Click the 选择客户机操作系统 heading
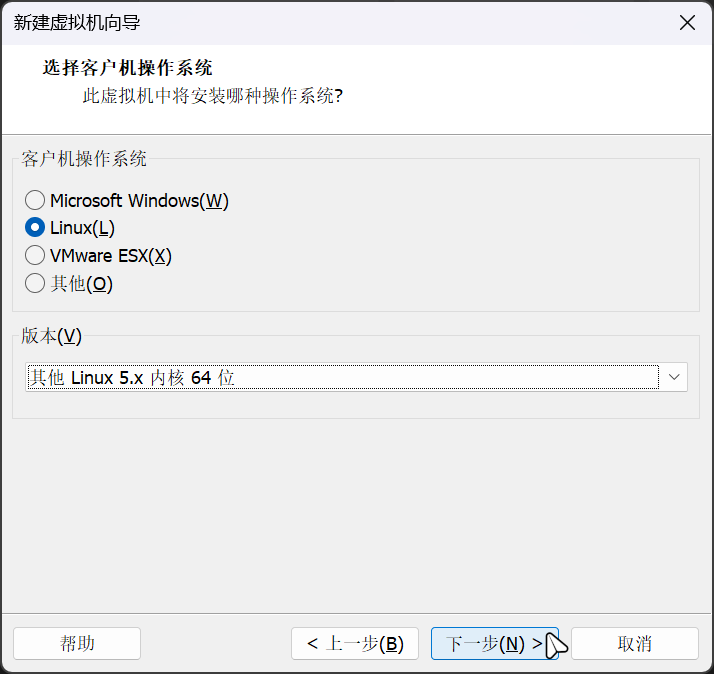Viewport: 714px width, 674px height. click(x=128, y=68)
